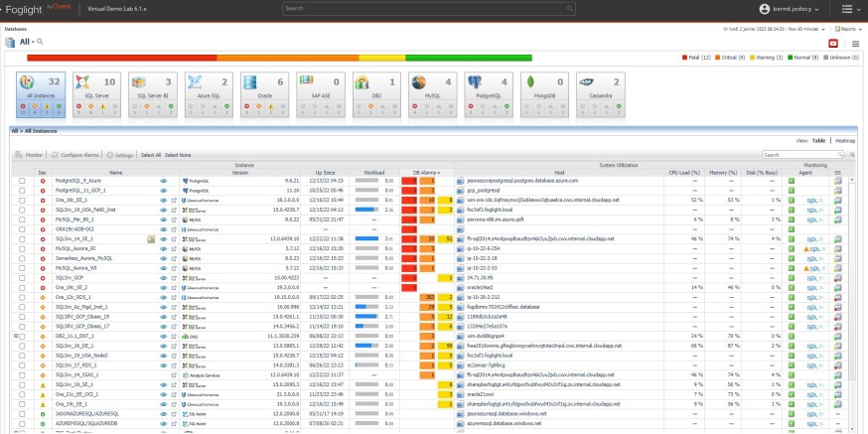Screen dimensions: 868x434
Task: Click the table Search field
Action: (x=803, y=155)
